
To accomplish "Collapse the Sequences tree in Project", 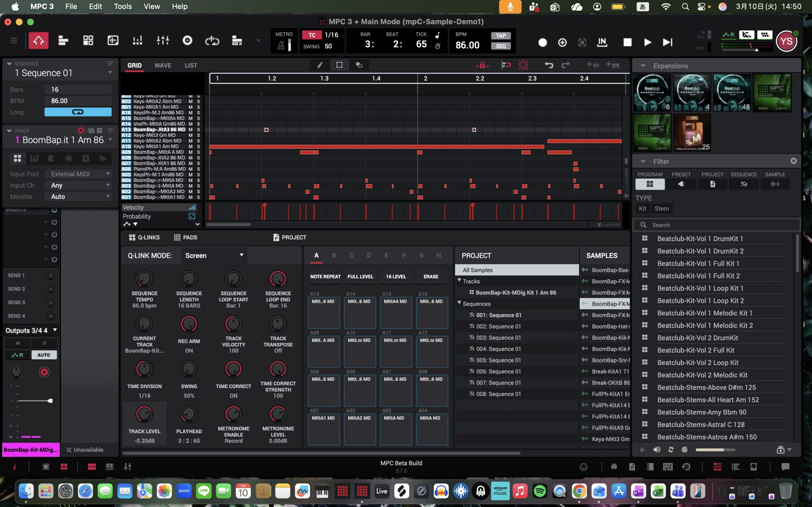I will (459, 303).
